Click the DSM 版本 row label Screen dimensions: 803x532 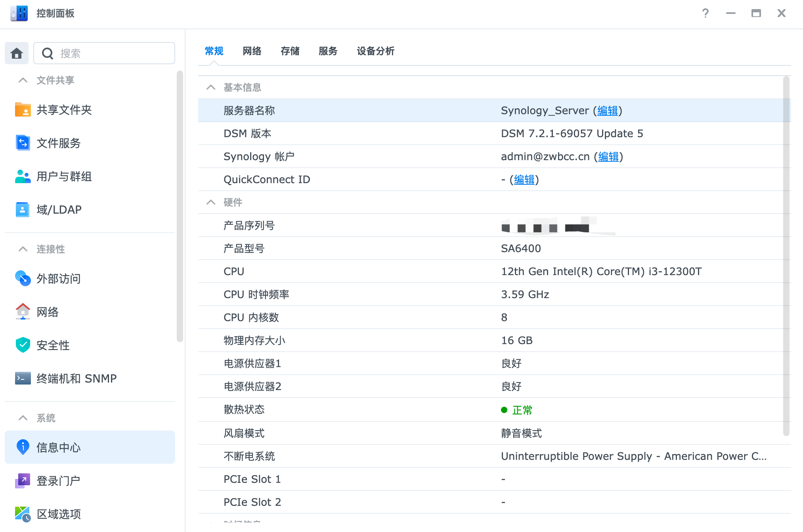(247, 134)
